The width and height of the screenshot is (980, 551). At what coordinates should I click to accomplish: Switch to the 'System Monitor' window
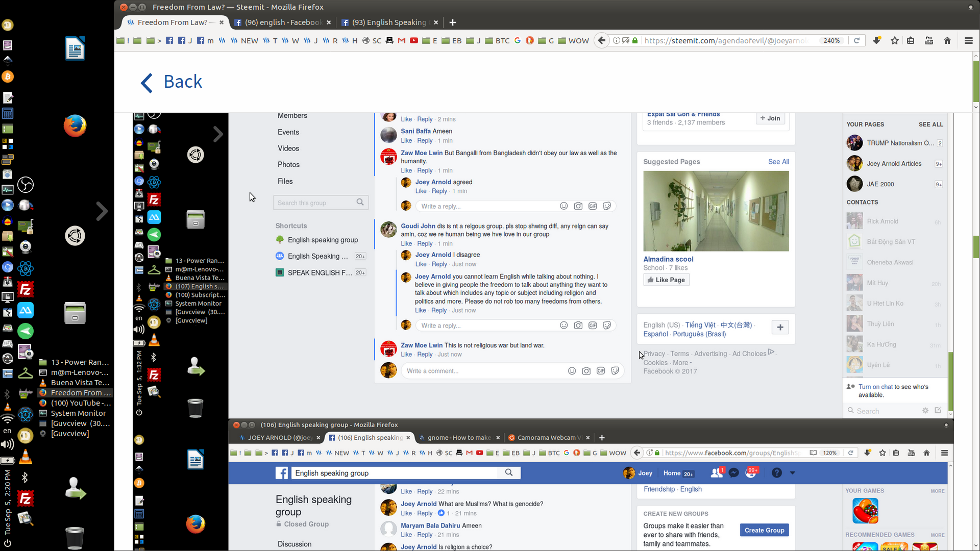click(75, 413)
